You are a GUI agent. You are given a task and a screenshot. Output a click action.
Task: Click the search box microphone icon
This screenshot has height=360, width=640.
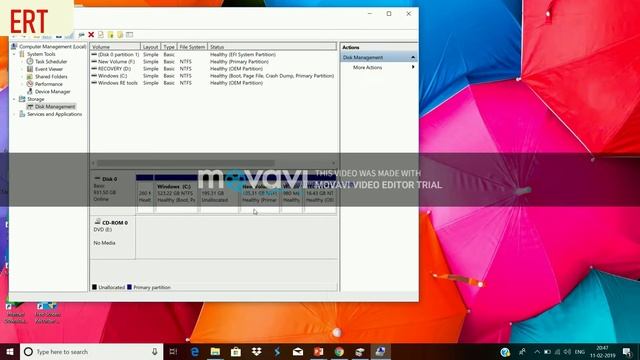pos(155,352)
